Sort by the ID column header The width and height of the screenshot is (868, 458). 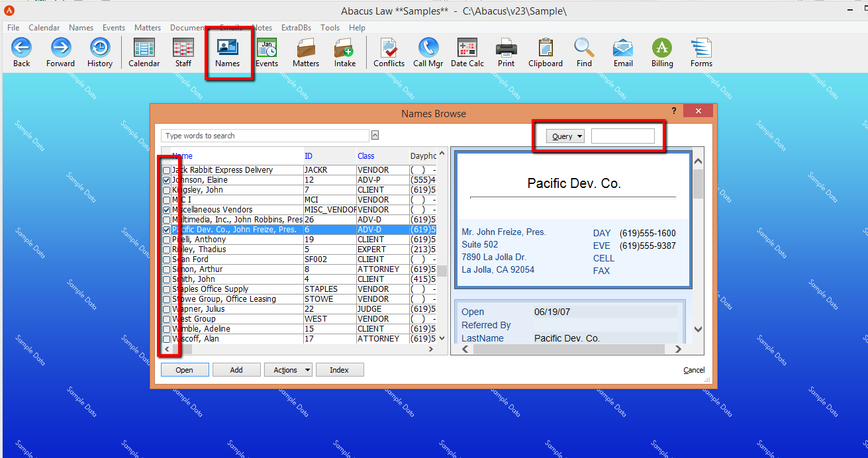[x=309, y=156]
